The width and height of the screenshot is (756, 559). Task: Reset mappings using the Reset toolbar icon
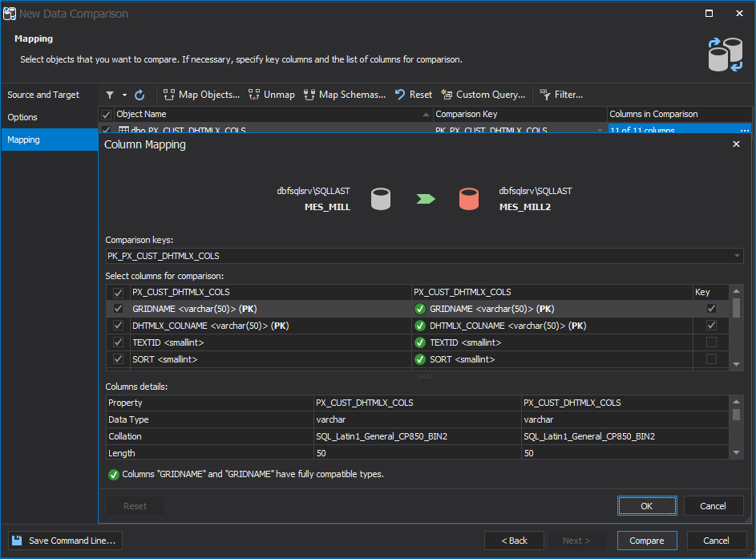(x=400, y=95)
